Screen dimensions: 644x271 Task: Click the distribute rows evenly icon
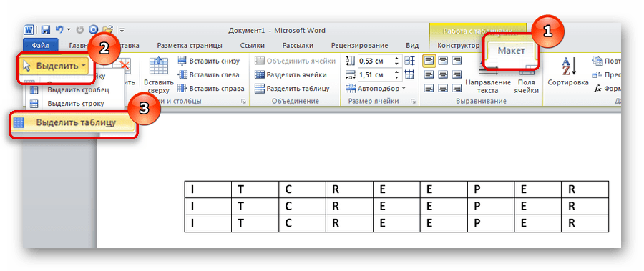[x=409, y=61]
